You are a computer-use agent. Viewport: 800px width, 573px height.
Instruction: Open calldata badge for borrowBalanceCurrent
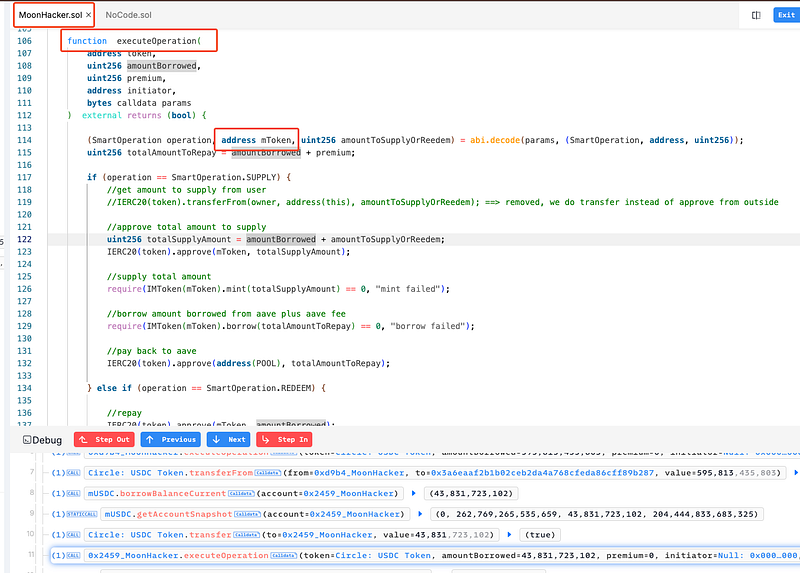(x=240, y=493)
